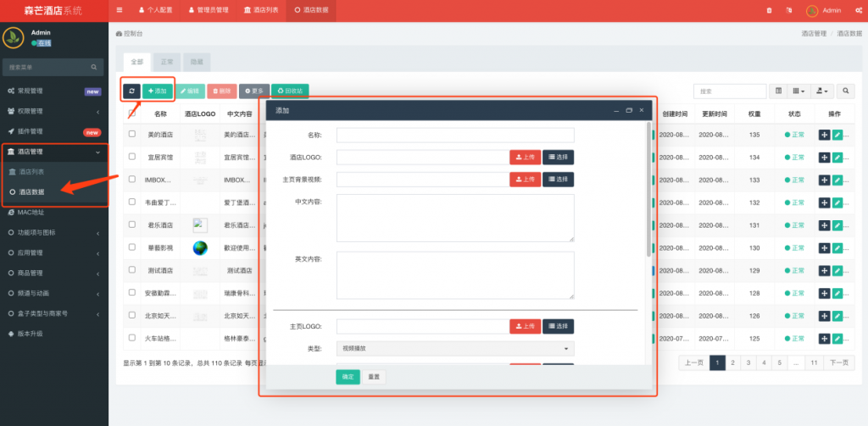Viewport: 868px width, 426px height.
Task: Click the 确定 confirm button in dialog
Action: coord(348,377)
